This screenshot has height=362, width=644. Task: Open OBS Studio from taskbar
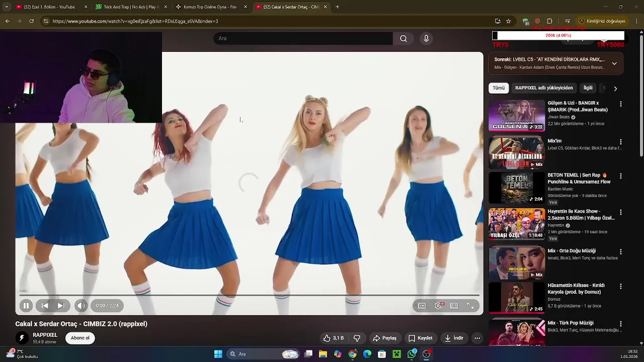[x=427, y=354]
